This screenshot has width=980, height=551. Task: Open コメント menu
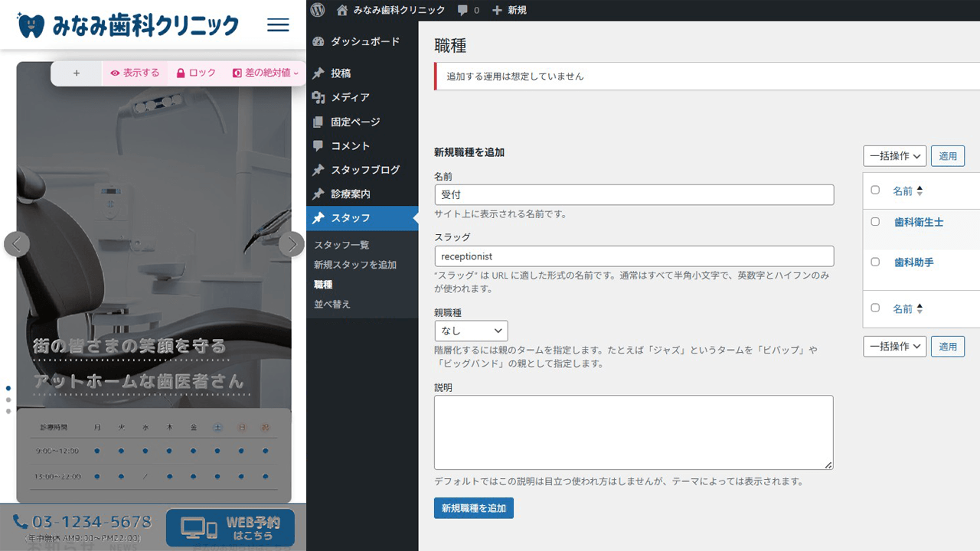pyautogui.click(x=362, y=146)
